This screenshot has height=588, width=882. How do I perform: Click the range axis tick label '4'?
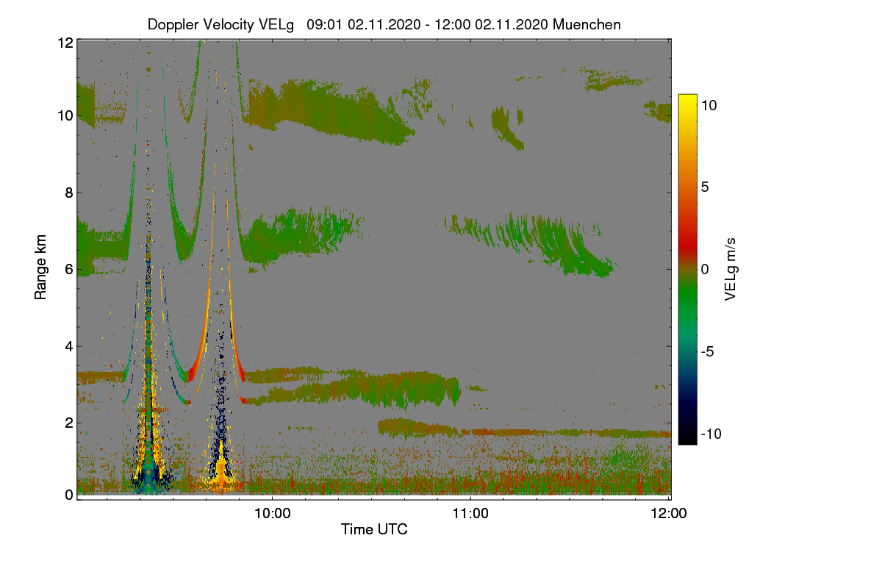tap(68, 345)
